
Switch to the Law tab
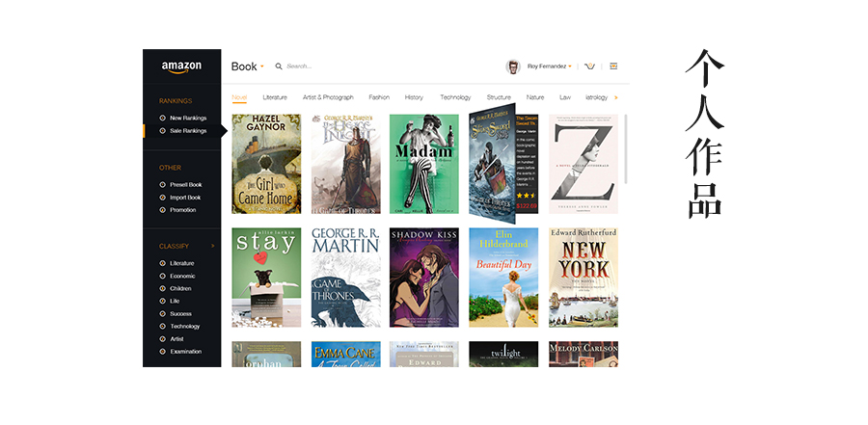(x=565, y=97)
